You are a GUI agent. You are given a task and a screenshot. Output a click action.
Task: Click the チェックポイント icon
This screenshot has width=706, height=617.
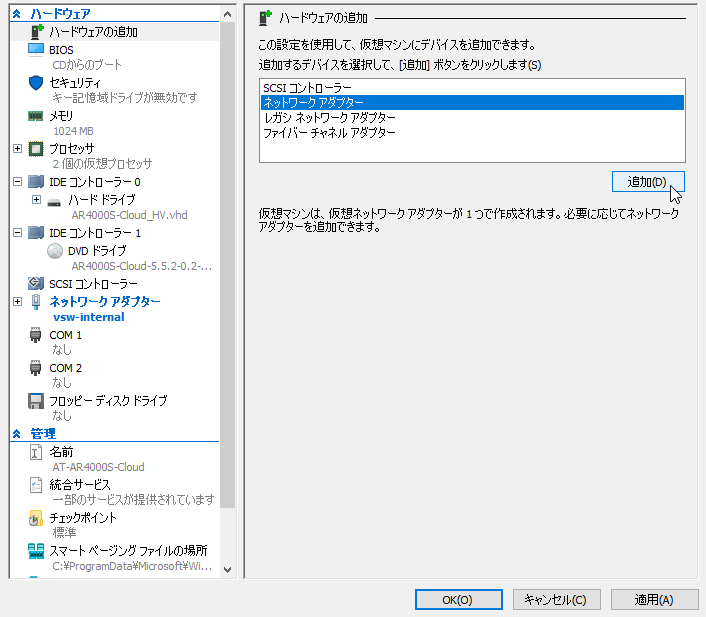coord(36,518)
